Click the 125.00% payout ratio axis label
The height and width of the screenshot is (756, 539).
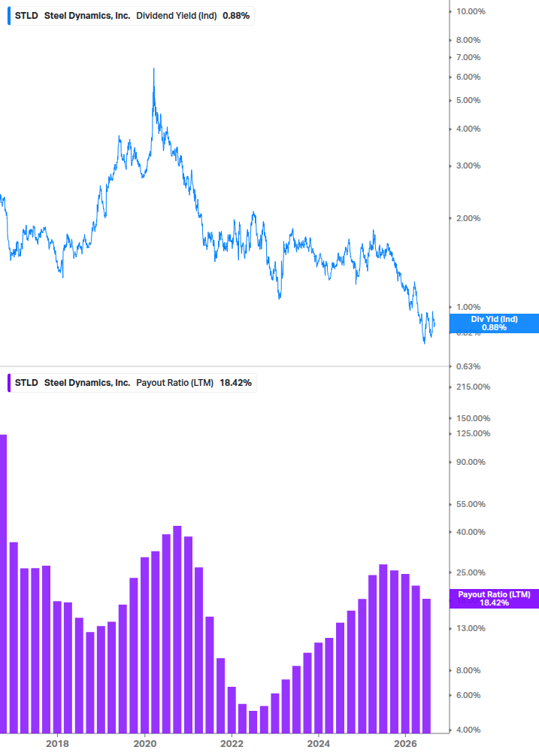pyautogui.click(x=473, y=433)
